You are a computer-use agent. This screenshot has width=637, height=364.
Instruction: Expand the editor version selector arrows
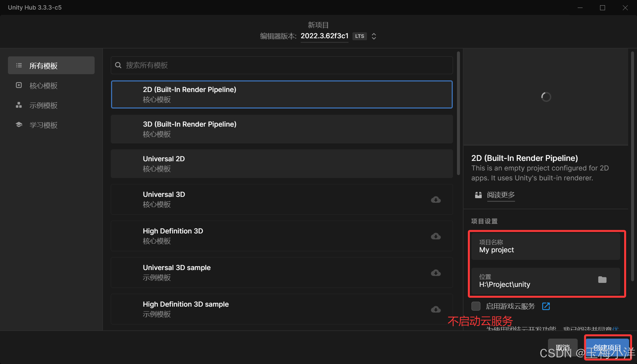(374, 36)
